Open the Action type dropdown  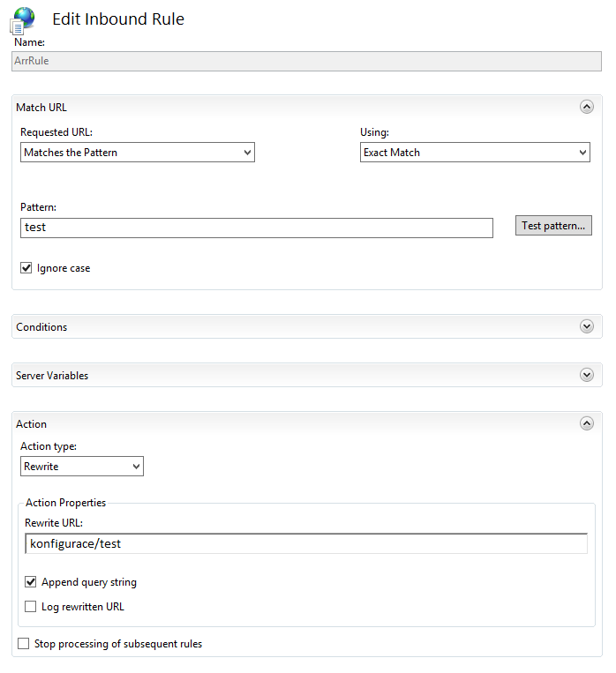(82, 466)
